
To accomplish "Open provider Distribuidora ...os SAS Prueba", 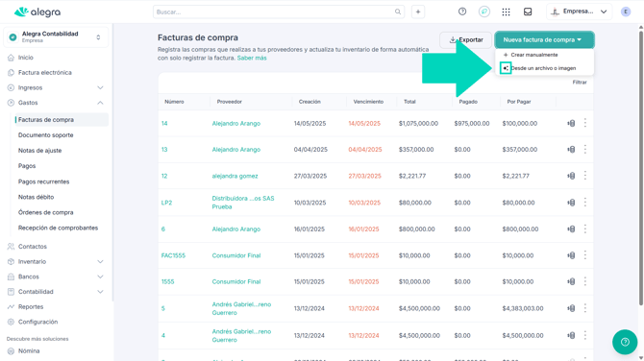I will [x=243, y=203].
